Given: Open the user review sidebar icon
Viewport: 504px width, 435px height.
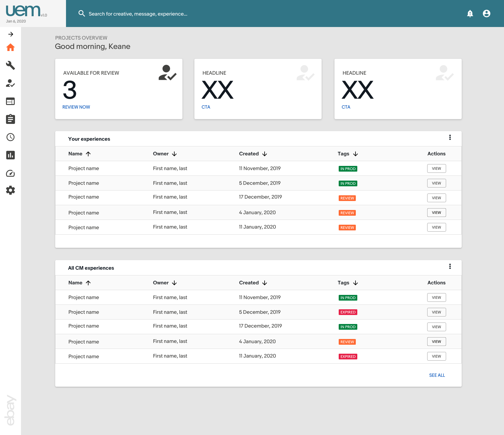Looking at the screenshot, I should pos(10,83).
